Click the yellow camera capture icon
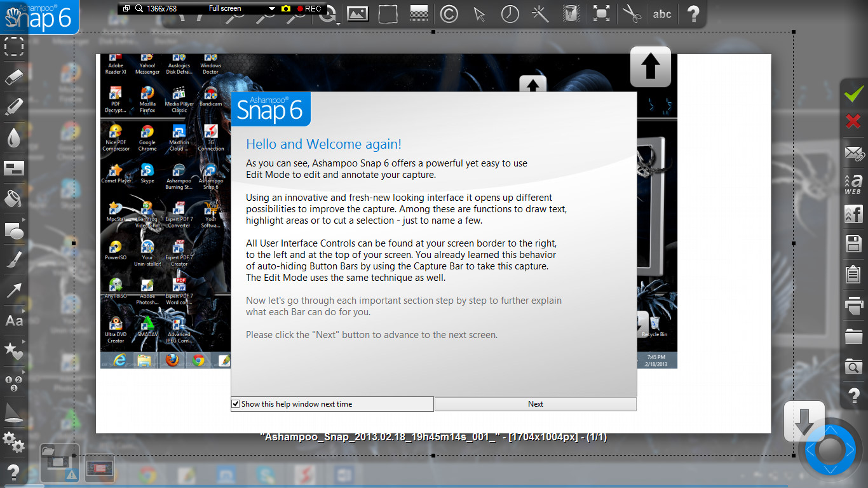Image resolution: width=868 pixels, height=488 pixels. point(286,8)
